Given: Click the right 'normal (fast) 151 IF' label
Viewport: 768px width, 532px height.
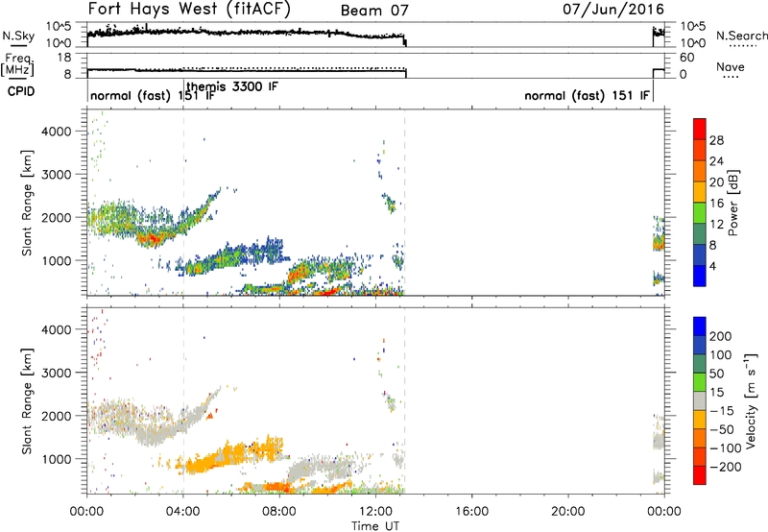Looking at the screenshot, I should click(587, 95).
